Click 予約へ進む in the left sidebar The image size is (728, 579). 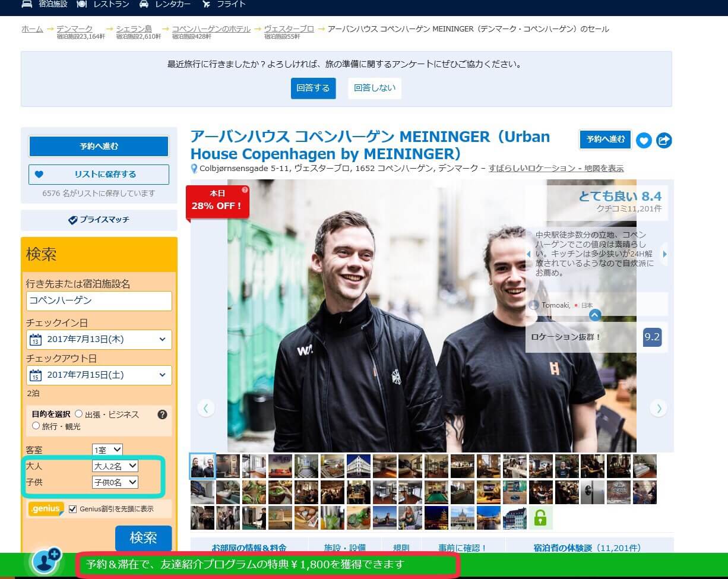coord(99,146)
